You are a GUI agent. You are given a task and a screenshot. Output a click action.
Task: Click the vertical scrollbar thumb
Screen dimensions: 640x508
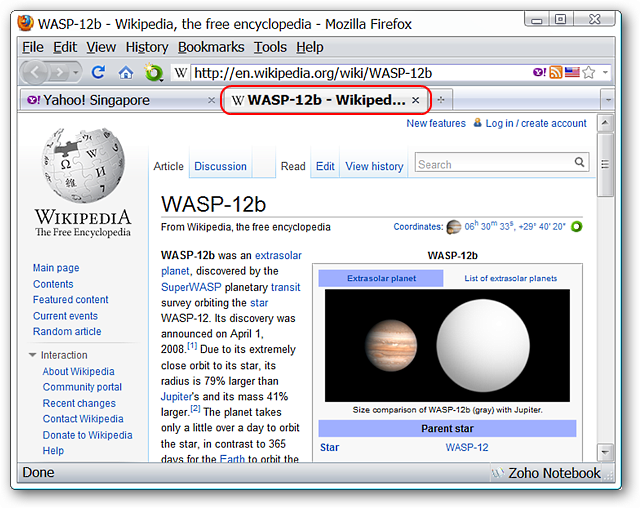point(605,165)
